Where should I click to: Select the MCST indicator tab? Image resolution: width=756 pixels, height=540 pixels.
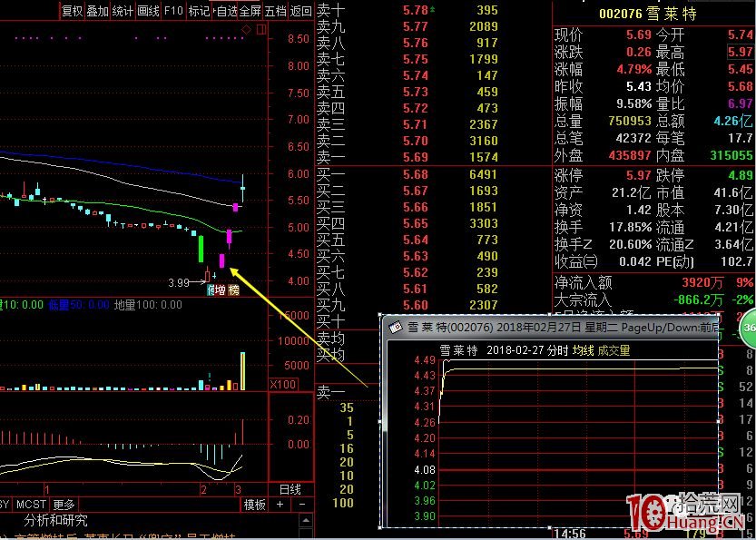pos(31,505)
